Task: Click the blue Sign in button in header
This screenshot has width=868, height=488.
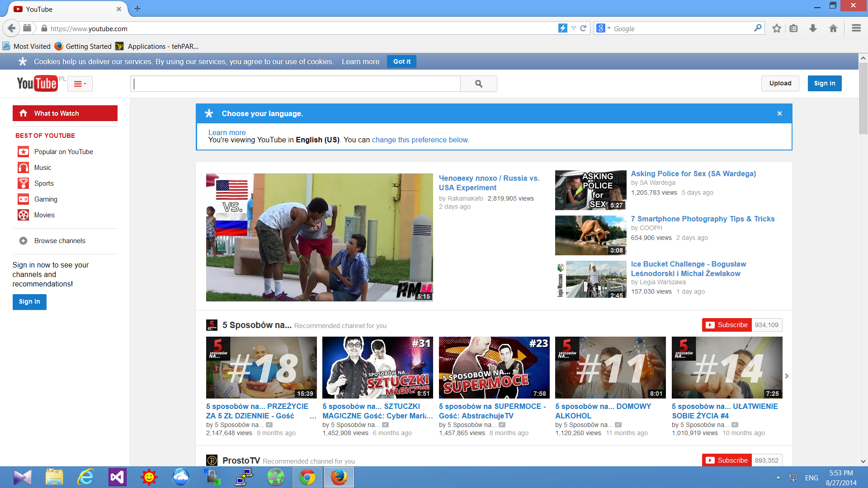Action: [825, 83]
